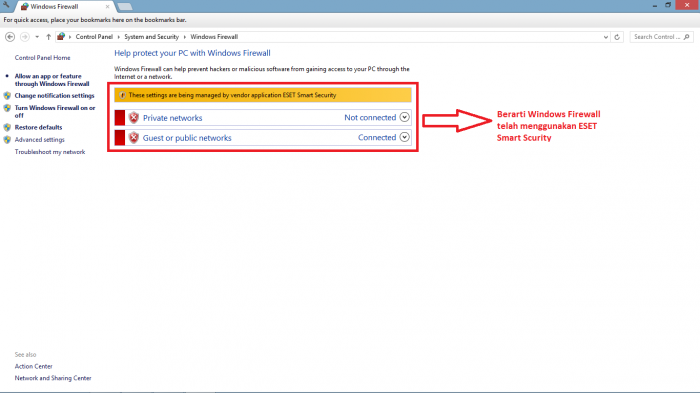Refresh the Windows Firewall page
Image resolution: width=700 pixels, height=393 pixels.
(x=617, y=37)
